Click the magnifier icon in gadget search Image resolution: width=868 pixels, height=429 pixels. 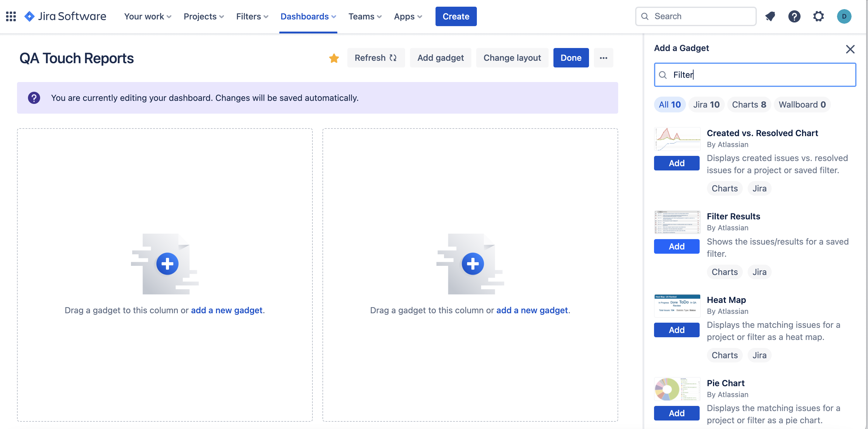[663, 75]
